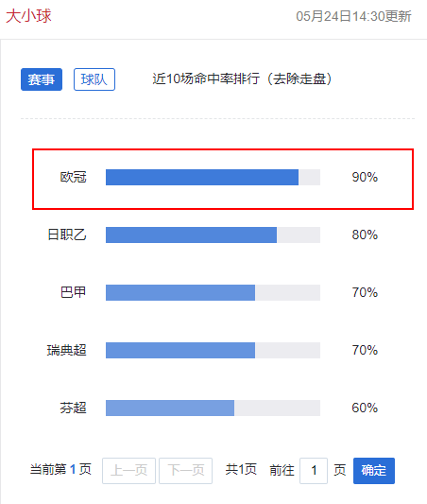
Task: Select the 日职乙 league label
Action: [x=67, y=235]
